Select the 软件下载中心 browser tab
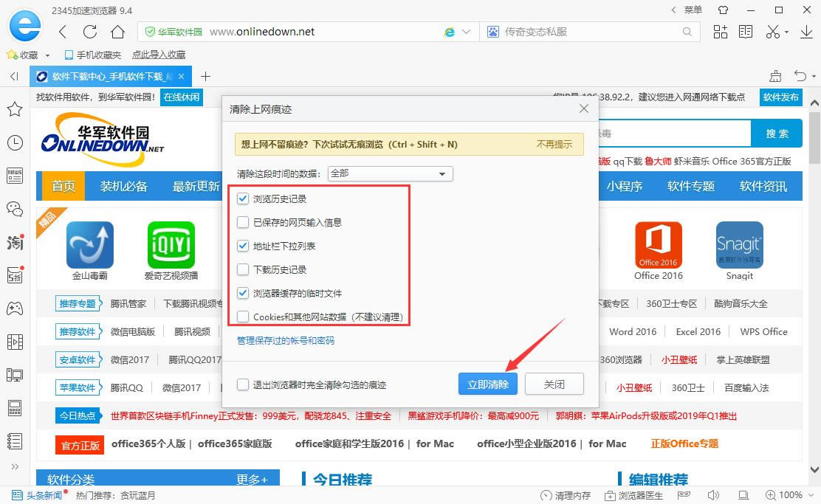The image size is (821, 504). tap(111, 77)
